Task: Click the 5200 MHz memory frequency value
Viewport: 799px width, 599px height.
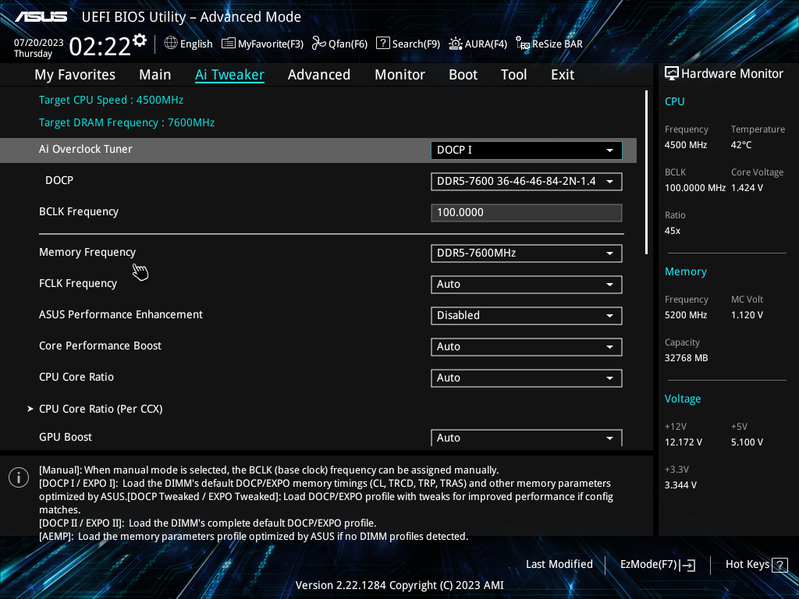Action: [685, 315]
